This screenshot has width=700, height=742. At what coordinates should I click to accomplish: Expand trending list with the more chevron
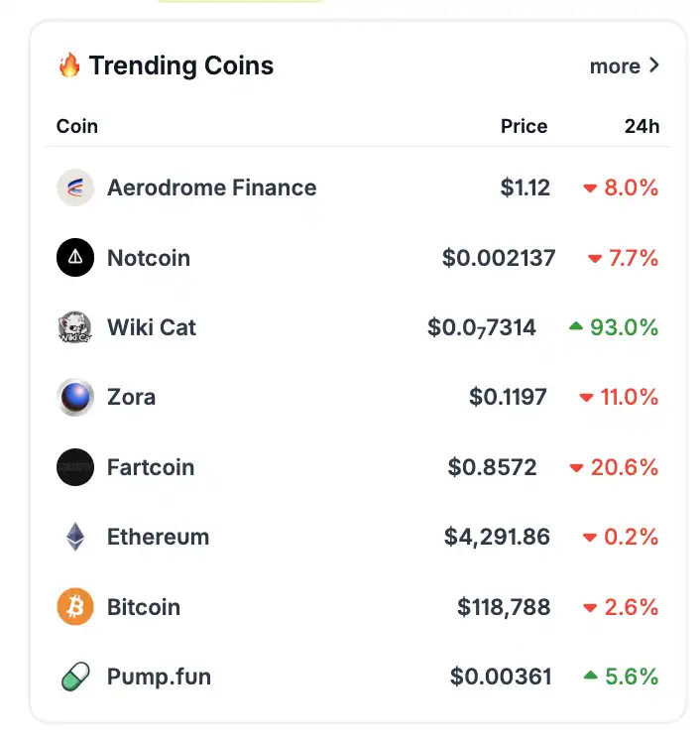[x=653, y=66]
